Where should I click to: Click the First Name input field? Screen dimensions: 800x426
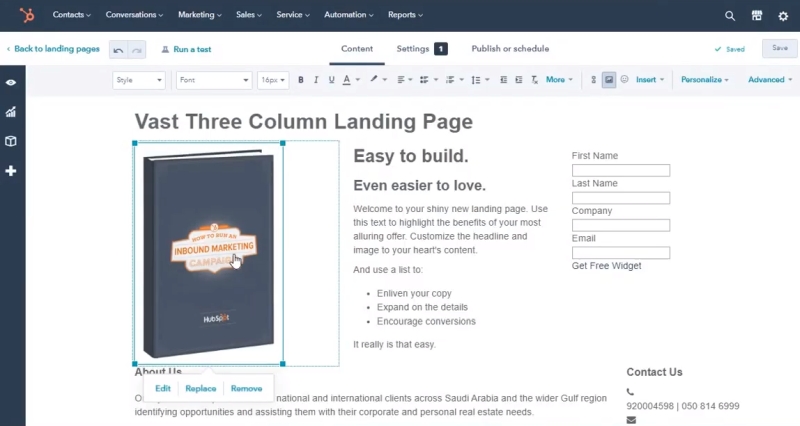click(621, 170)
